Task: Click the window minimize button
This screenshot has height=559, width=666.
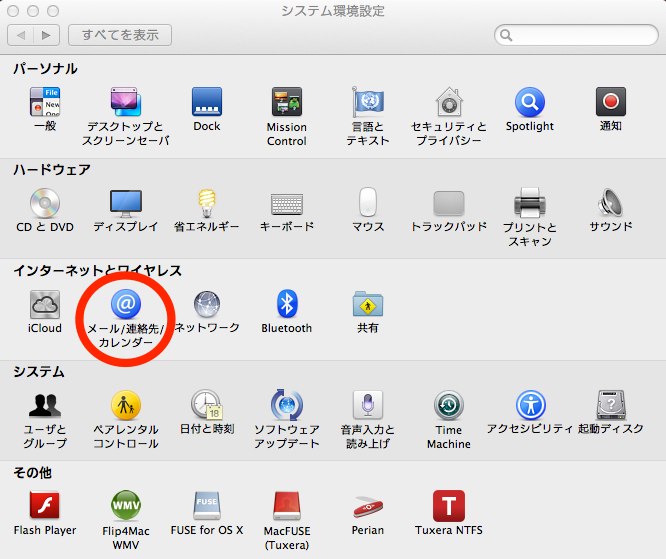Action: [33, 11]
